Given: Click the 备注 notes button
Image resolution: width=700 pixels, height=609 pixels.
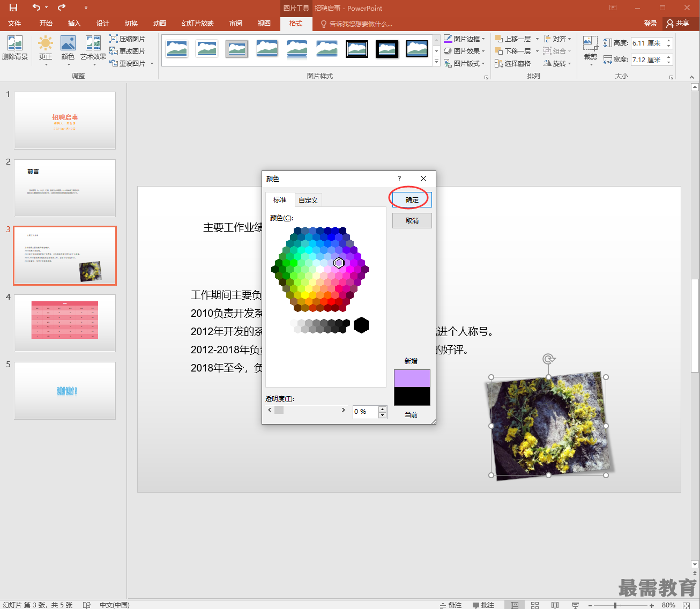Looking at the screenshot, I should (451, 605).
